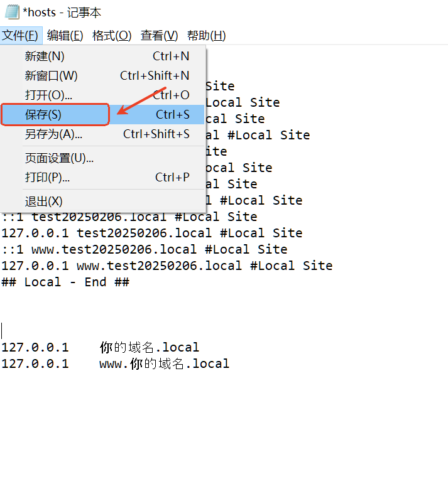This screenshot has width=448, height=479.
Task: Choose 打开(O)... to open a file
Action: click(x=48, y=95)
